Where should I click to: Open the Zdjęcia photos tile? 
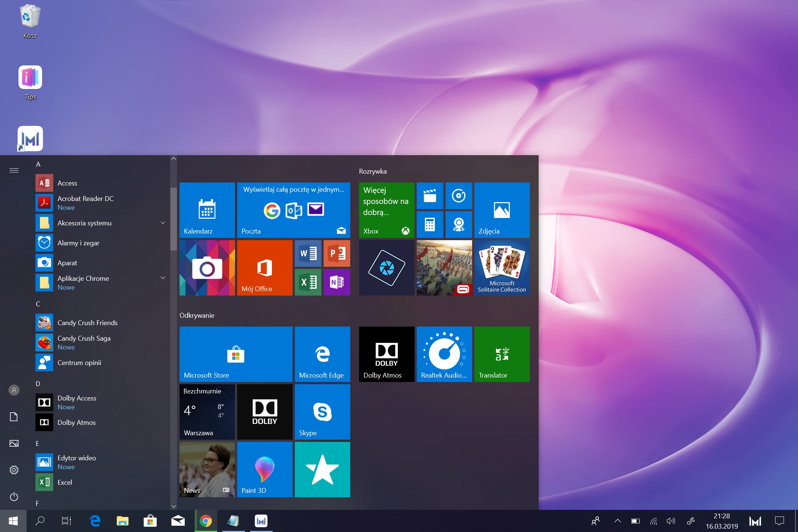(502, 210)
